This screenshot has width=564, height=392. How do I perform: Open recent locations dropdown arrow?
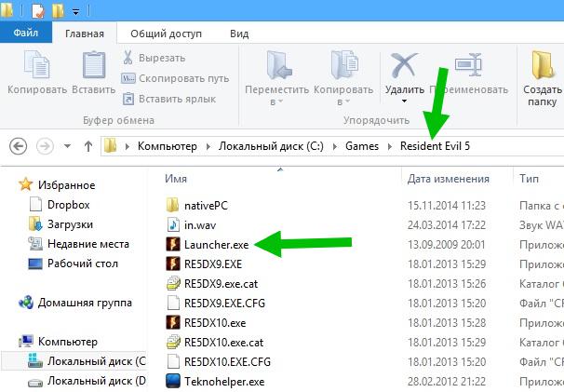click(67, 146)
